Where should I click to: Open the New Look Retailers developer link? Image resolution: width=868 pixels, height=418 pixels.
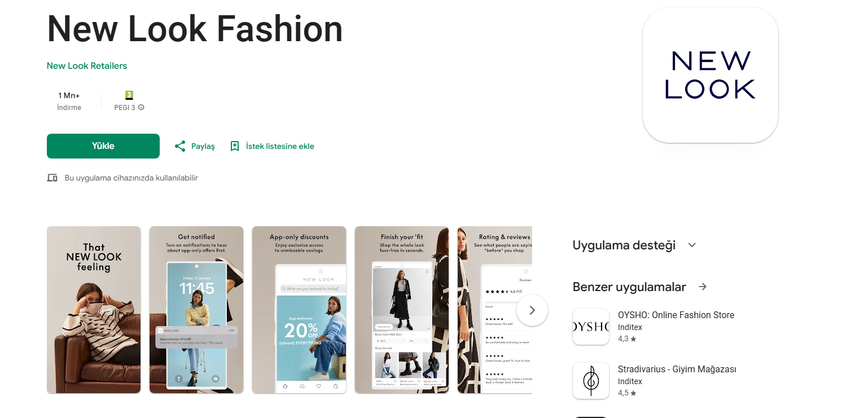[87, 66]
